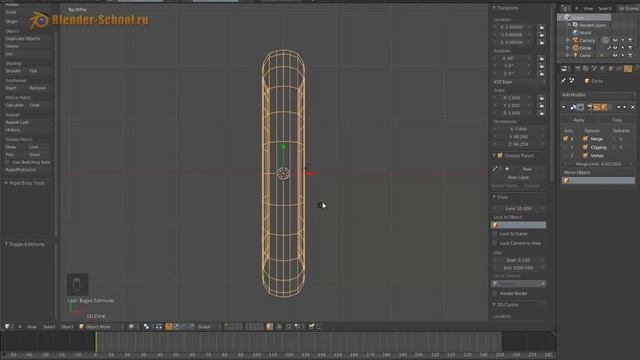The height and width of the screenshot is (360, 640).
Task: Open the Add Modifier dropdown
Action: 598,95
